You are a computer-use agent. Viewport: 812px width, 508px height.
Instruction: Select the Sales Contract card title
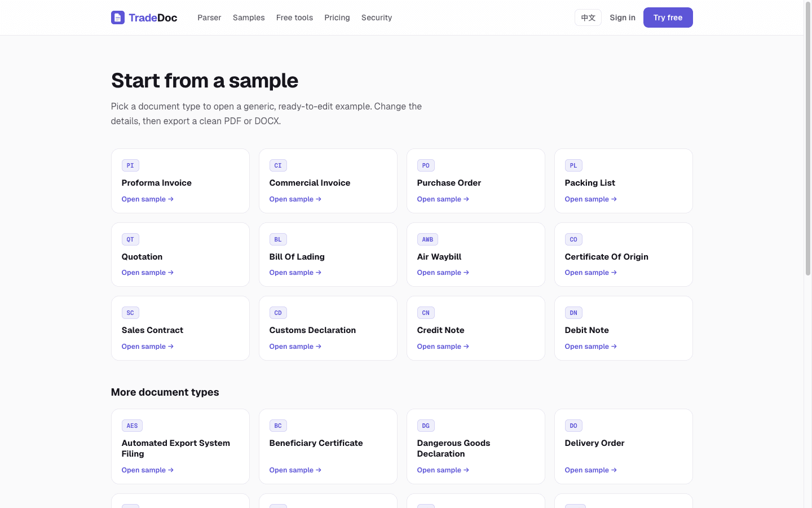coord(152,330)
